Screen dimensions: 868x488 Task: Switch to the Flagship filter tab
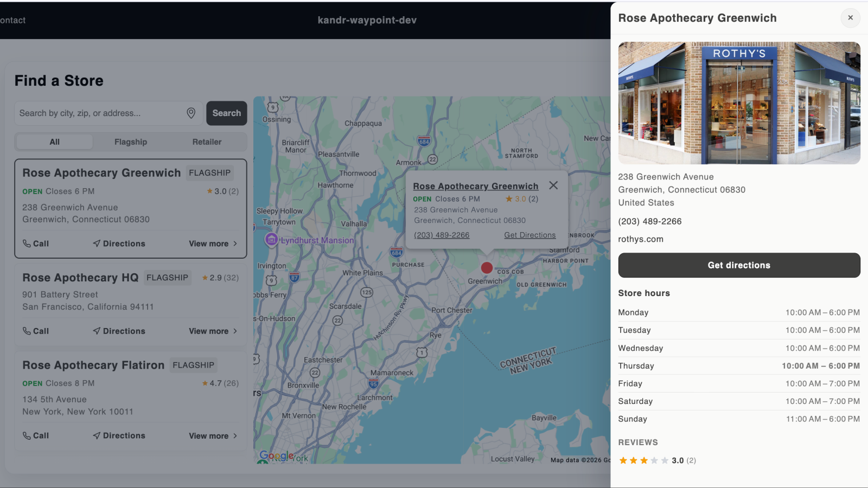[131, 142]
